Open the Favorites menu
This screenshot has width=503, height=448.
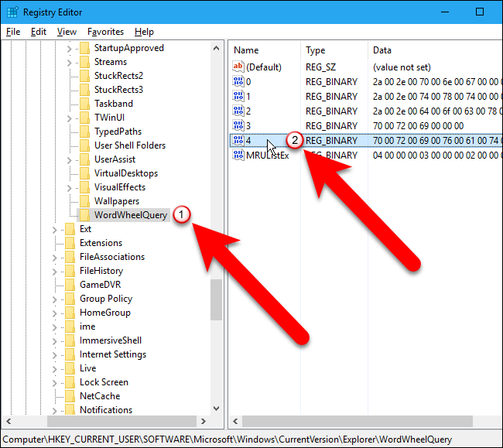point(105,32)
